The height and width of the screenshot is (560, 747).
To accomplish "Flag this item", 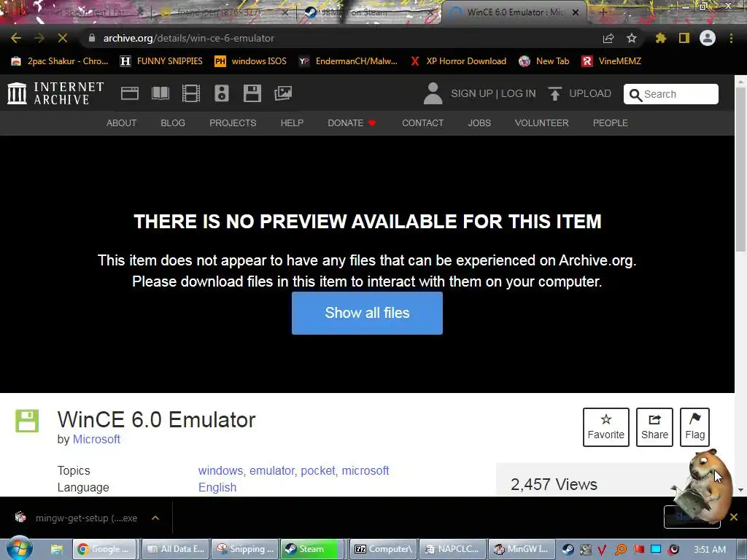I will [694, 427].
